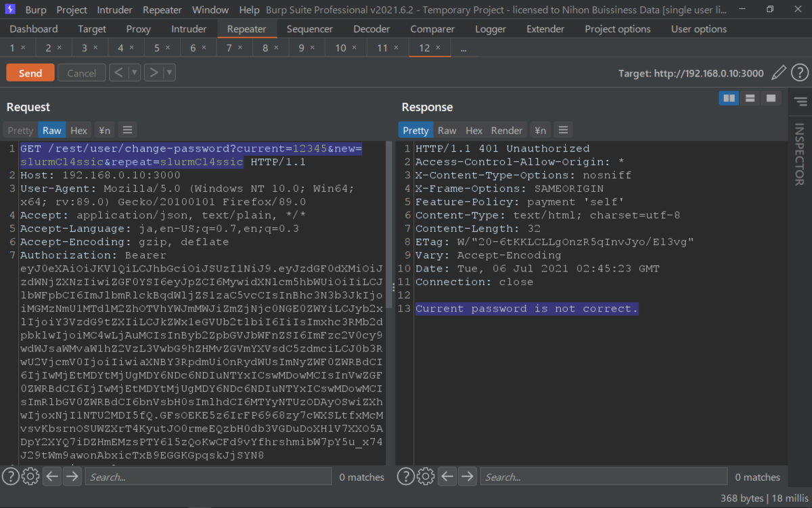Click request hamburger menu icon
Viewport: 812px width, 508px height.
tap(127, 130)
